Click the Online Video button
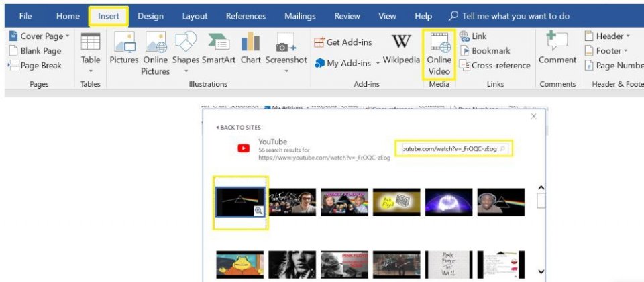Viewport: 644px width, 282px height. tap(439, 54)
